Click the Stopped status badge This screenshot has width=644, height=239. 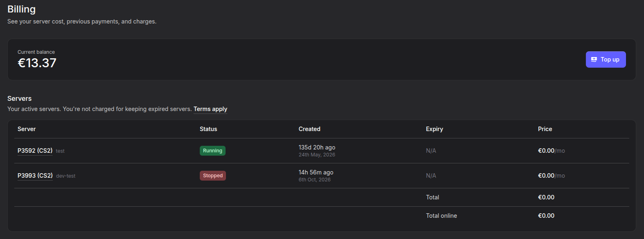pos(213,176)
